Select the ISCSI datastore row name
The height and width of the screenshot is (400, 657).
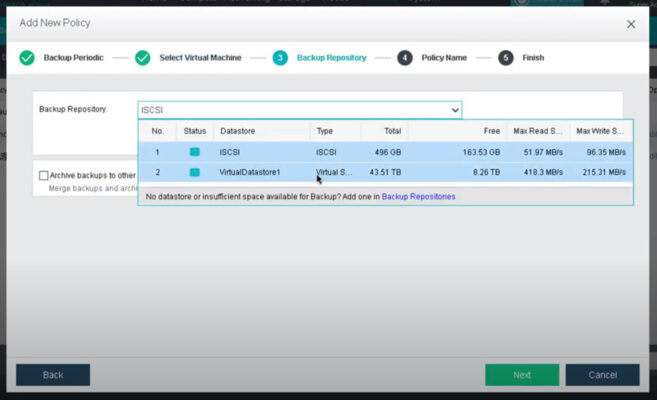click(x=230, y=152)
